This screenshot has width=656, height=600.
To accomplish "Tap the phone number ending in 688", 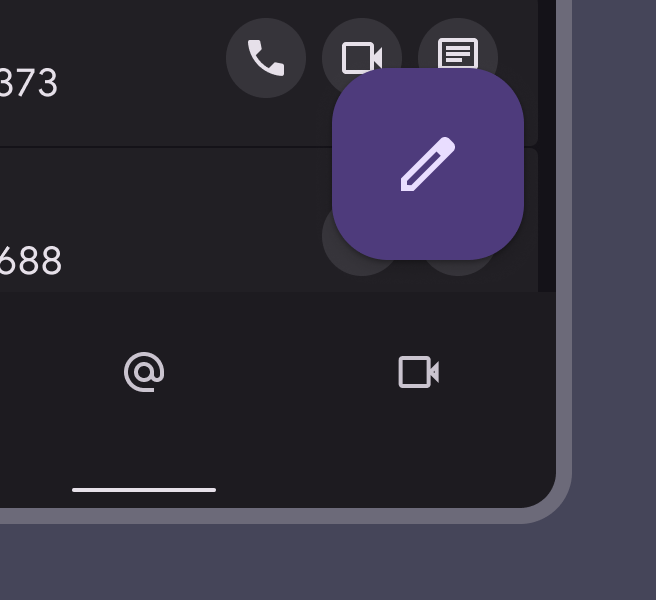I will 30,260.
